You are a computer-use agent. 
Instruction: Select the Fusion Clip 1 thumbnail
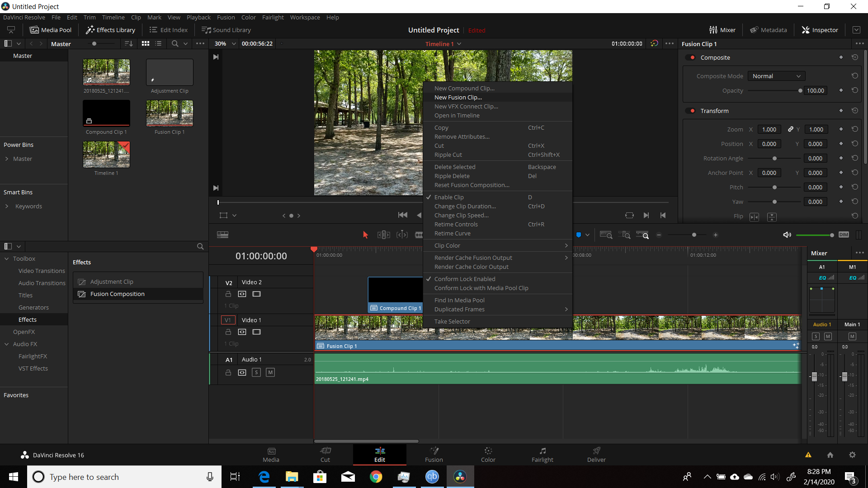(x=170, y=113)
